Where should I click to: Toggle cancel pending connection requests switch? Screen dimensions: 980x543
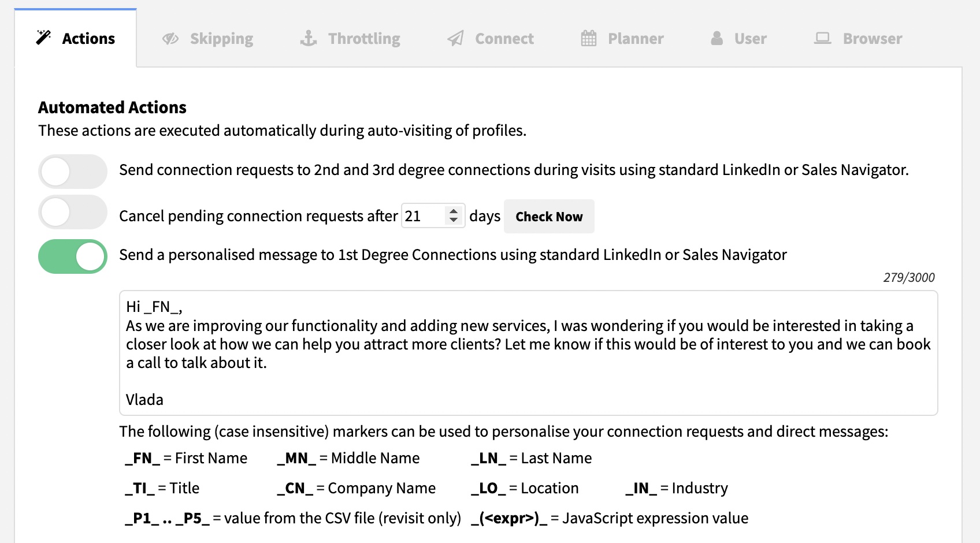(73, 213)
